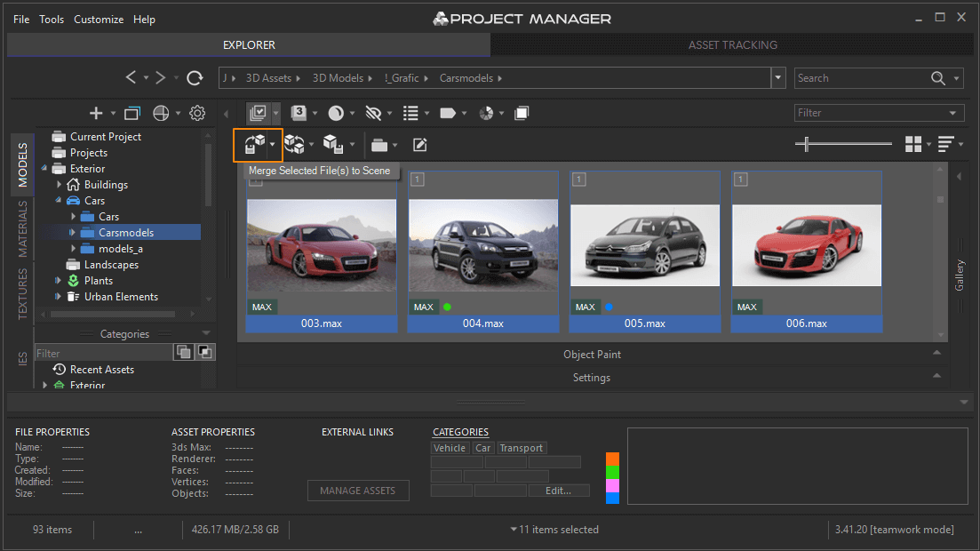Click the green status dot on 004.max
The height and width of the screenshot is (551, 980).
coord(448,307)
